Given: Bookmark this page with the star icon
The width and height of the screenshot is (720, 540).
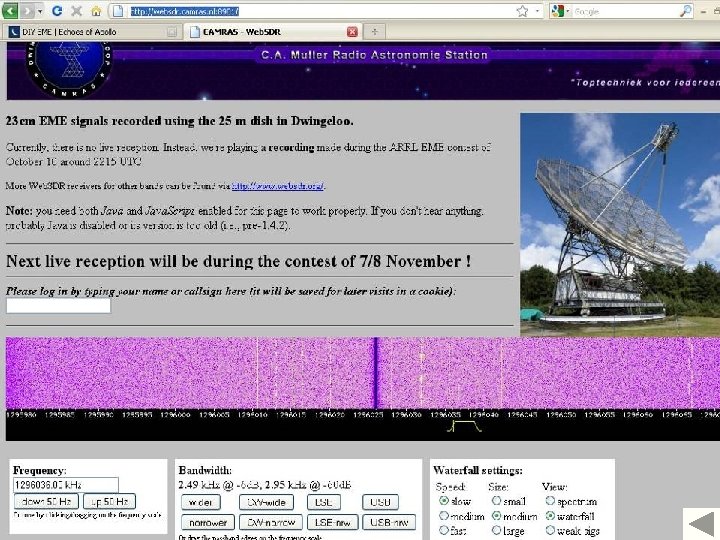Looking at the screenshot, I should pyautogui.click(x=522, y=11).
